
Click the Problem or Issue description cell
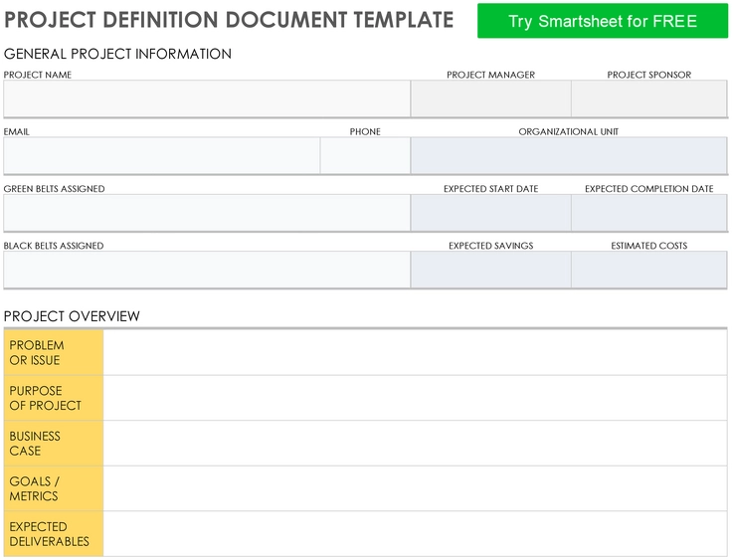[415, 353]
